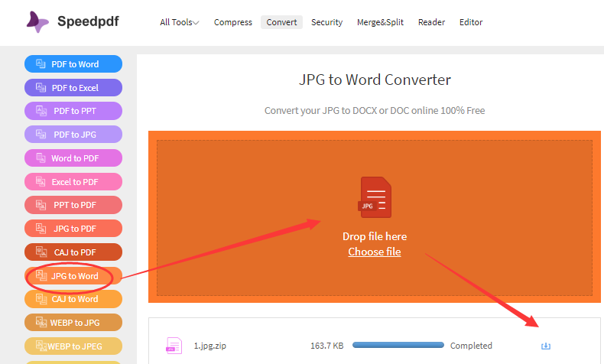Click the Drop file here upload area
Screen dimensions: 604x364
coord(375,218)
